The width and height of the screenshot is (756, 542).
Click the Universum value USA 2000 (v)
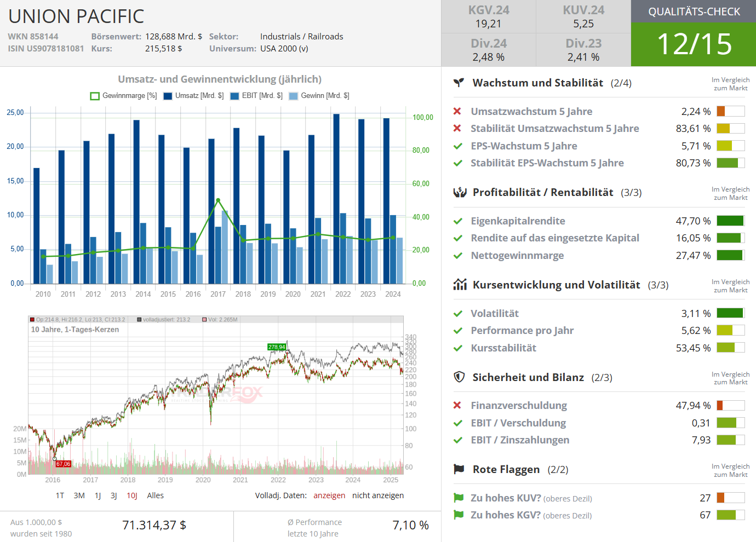(284, 49)
